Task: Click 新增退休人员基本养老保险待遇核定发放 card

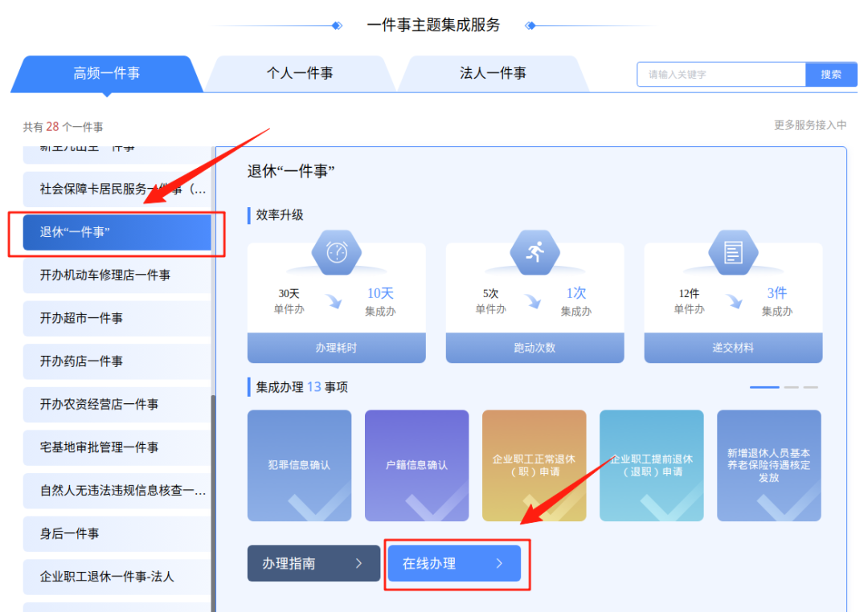Action: coord(768,465)
